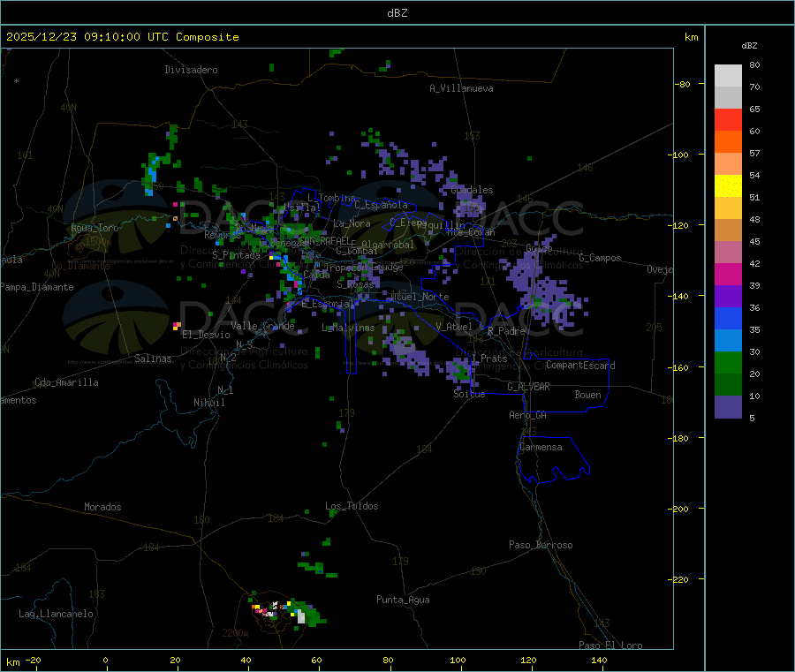Click the Paso_El_Loro location label
795x672 pixels.
point(611,646)
